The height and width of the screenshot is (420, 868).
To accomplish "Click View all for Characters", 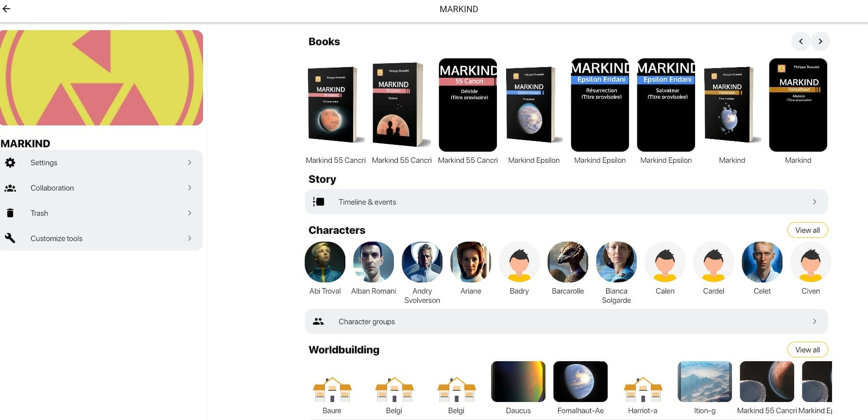I will [807, 230].
